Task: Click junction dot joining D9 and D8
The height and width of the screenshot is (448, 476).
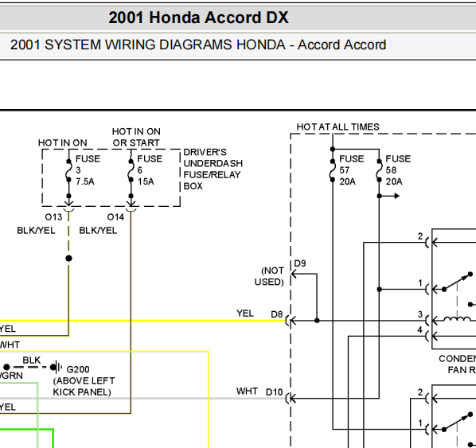Action: point(317,321)
